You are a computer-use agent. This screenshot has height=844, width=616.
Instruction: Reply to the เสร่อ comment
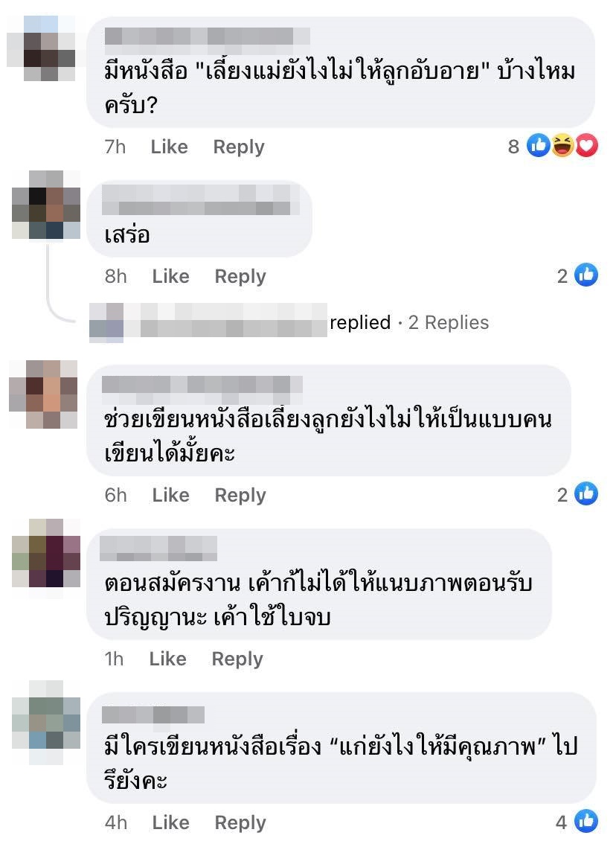pos(240,277)
